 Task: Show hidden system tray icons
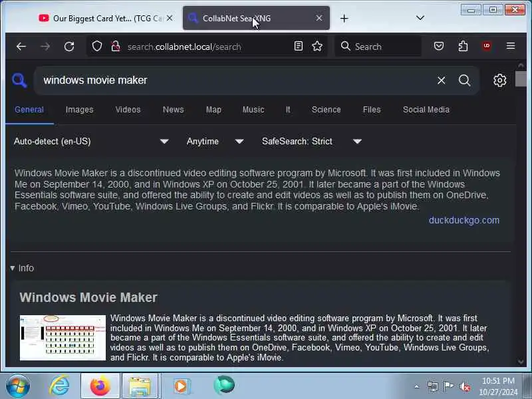(417, 386)
